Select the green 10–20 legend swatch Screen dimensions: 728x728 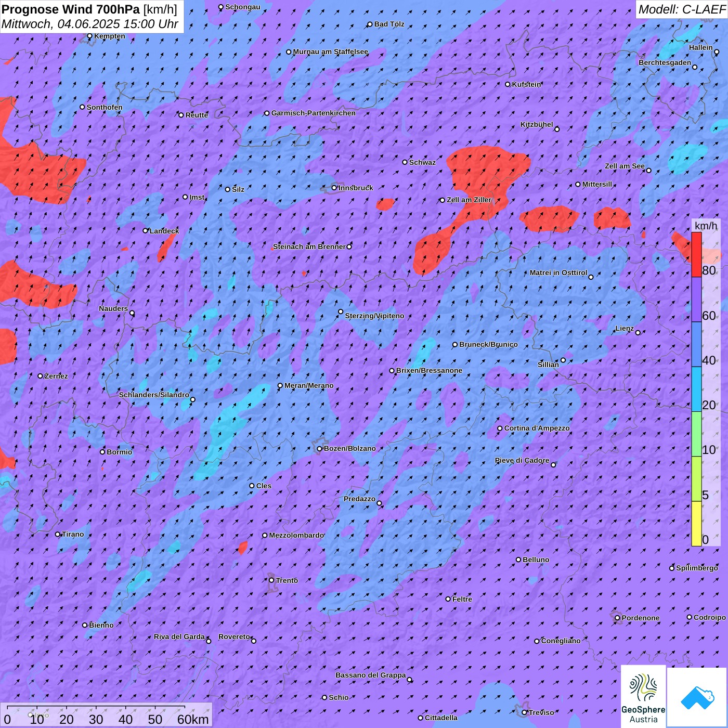[x=696, y=434]
